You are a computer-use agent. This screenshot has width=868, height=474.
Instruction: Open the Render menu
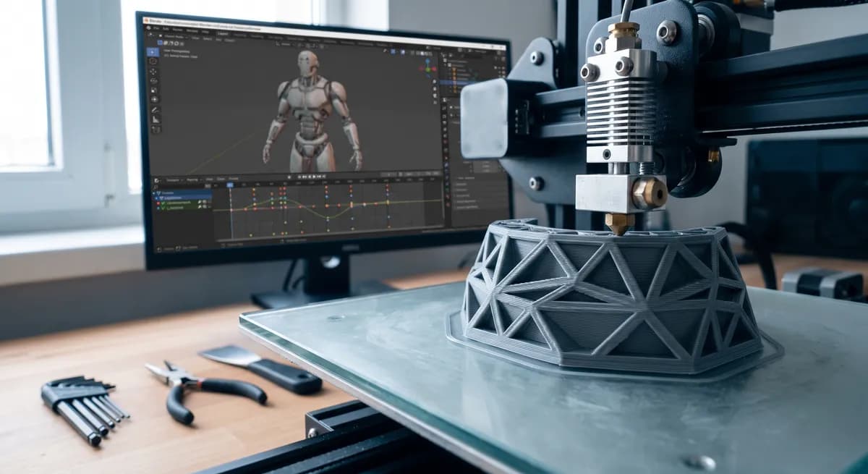click(177, 30)
